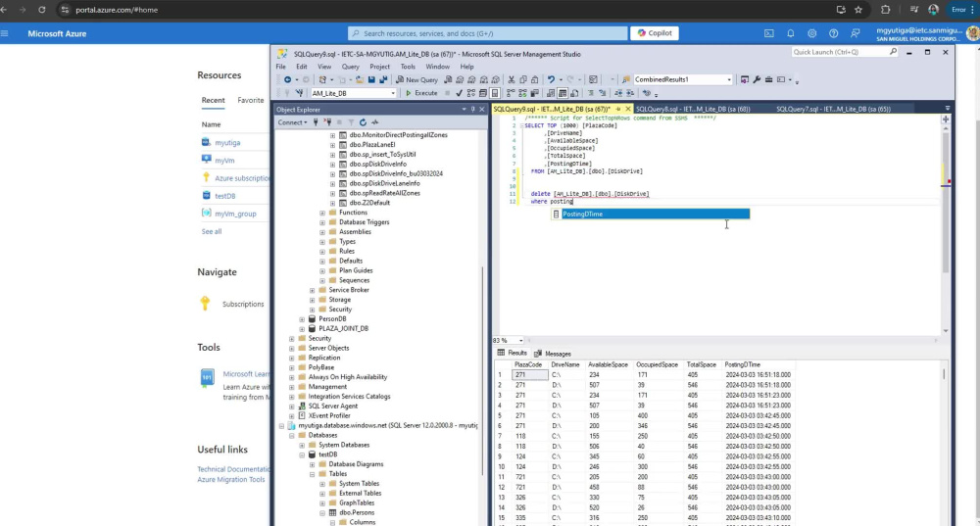The height and width of the screenshot is (526, 980).
Task: Collapse the testDB database node
Action: pos(302,454)
